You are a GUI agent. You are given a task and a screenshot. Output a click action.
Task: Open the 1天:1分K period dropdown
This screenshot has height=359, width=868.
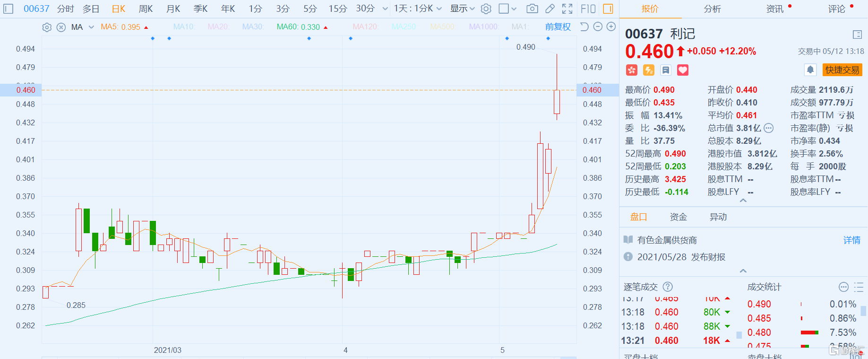coord(418,9)
